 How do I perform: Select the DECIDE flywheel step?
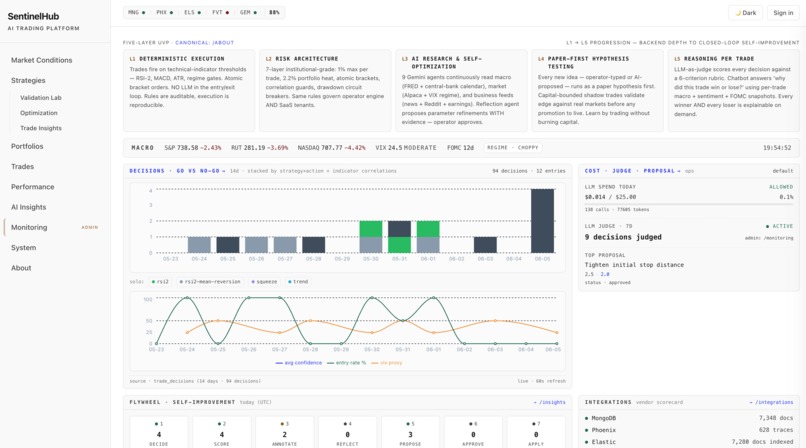(x=159, y=433)
